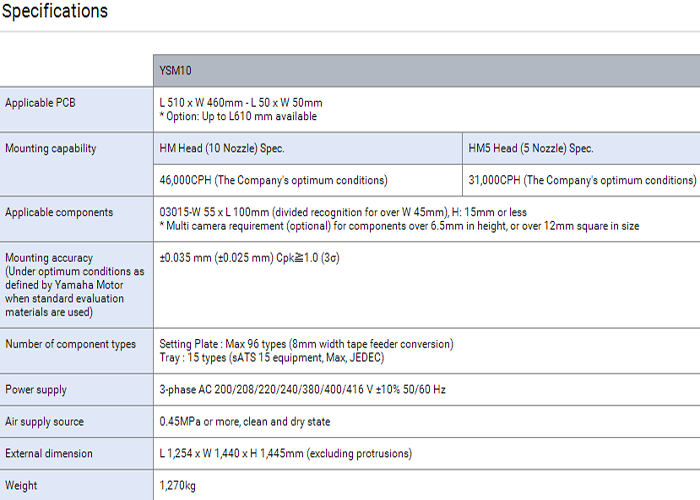Click the Air supply source row label
700x500 pixels.
click(x=44, y=422)
